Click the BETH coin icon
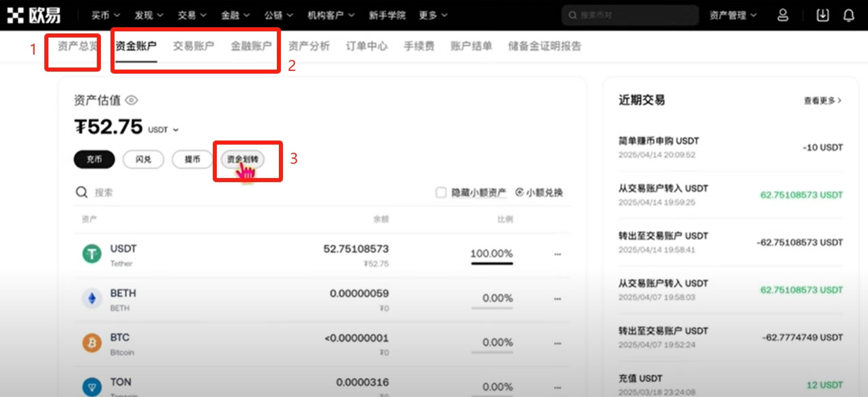 91,299
